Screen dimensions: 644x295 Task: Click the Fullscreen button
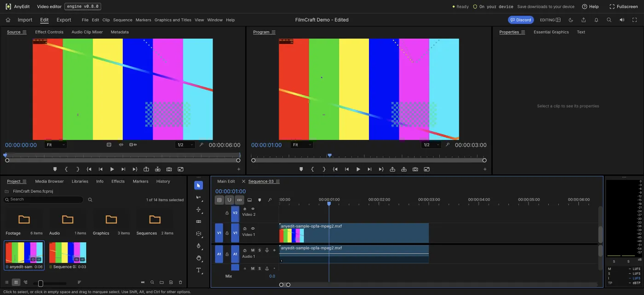click(623, 6)
